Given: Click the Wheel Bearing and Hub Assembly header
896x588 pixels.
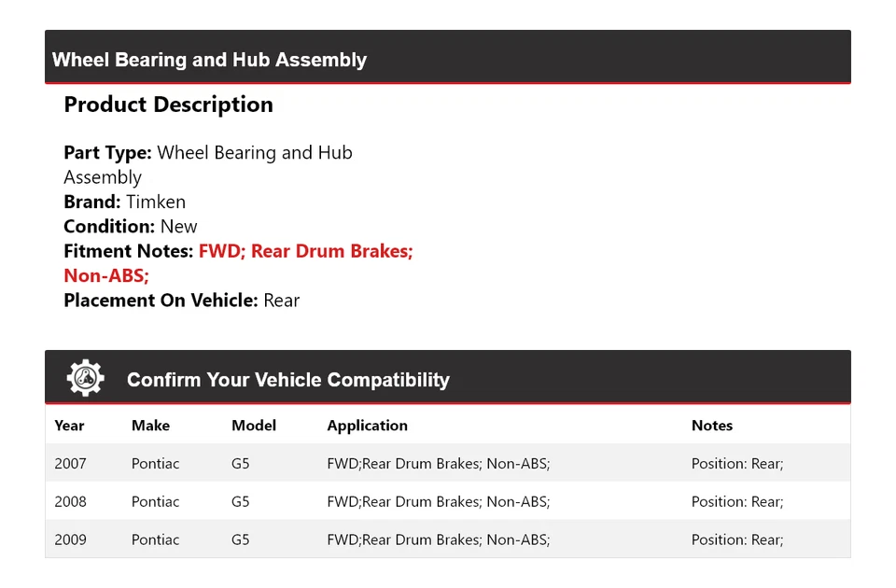Looking at the screenshot, I should click(209, 60).
